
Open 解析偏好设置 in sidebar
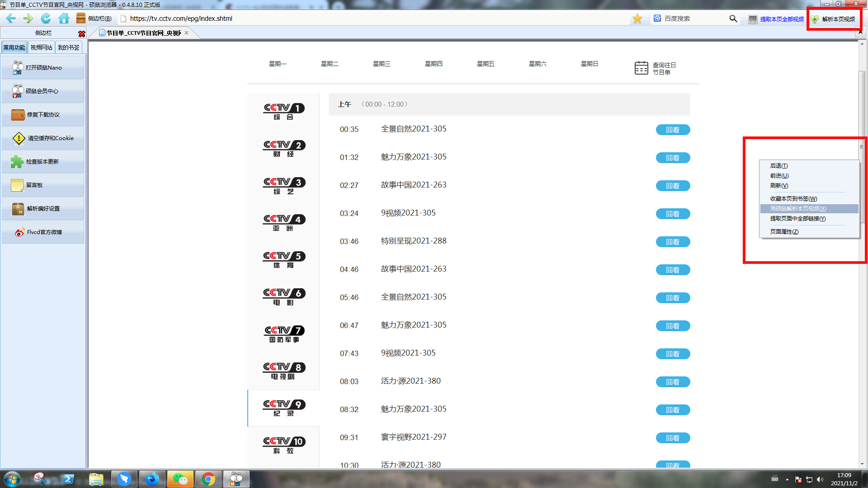click(42, 209)
